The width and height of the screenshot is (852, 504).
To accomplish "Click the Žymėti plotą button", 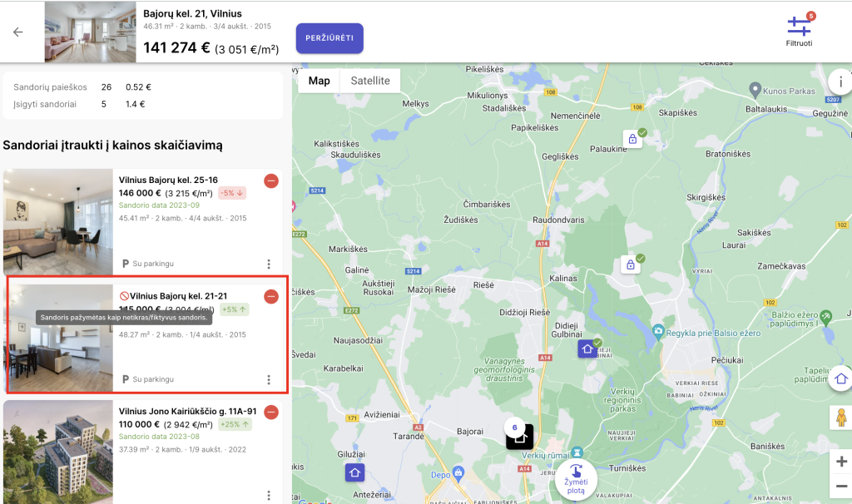I will (576, 479).
